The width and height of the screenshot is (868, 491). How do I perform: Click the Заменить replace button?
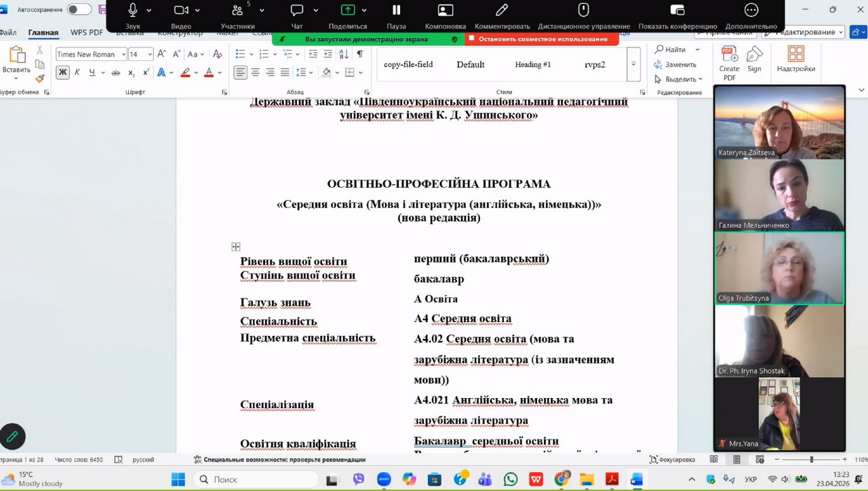(x=675, y=64)
